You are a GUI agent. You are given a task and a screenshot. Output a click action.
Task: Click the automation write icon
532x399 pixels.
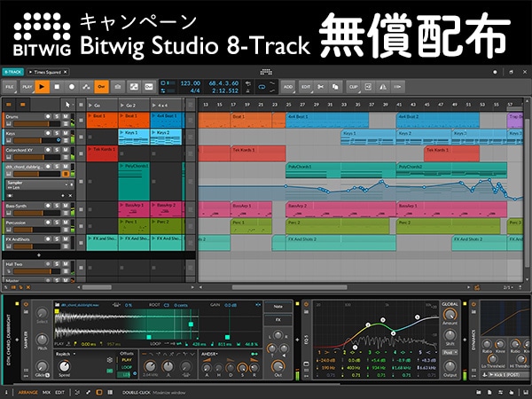[x=87, y=87]
